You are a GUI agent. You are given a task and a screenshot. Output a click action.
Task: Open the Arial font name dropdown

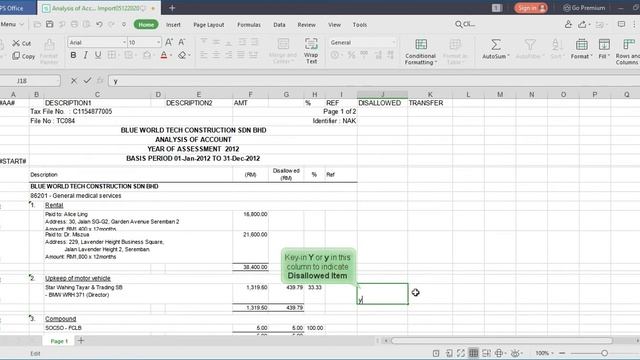[x=124, y=42]
